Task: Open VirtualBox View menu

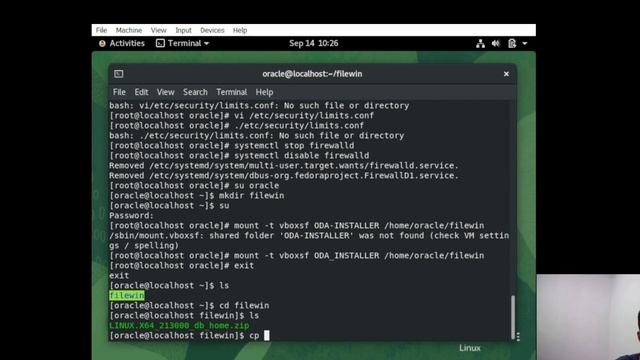Action: pyautogui.click(x=158, y=30)
